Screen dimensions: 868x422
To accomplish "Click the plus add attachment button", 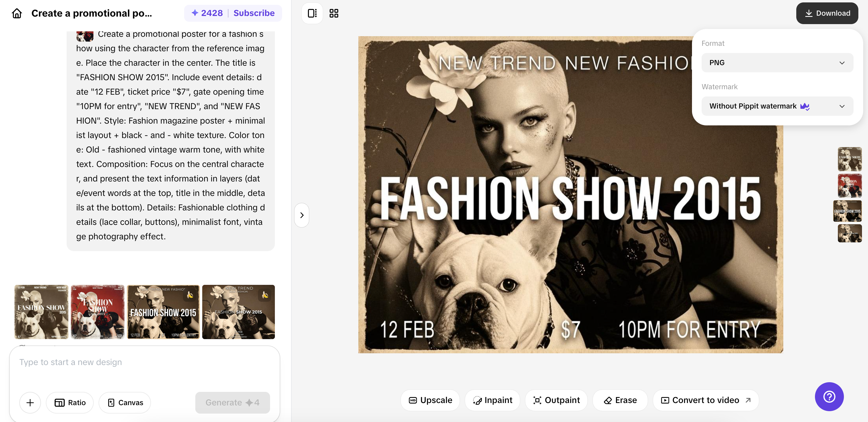I will [30, 402].
